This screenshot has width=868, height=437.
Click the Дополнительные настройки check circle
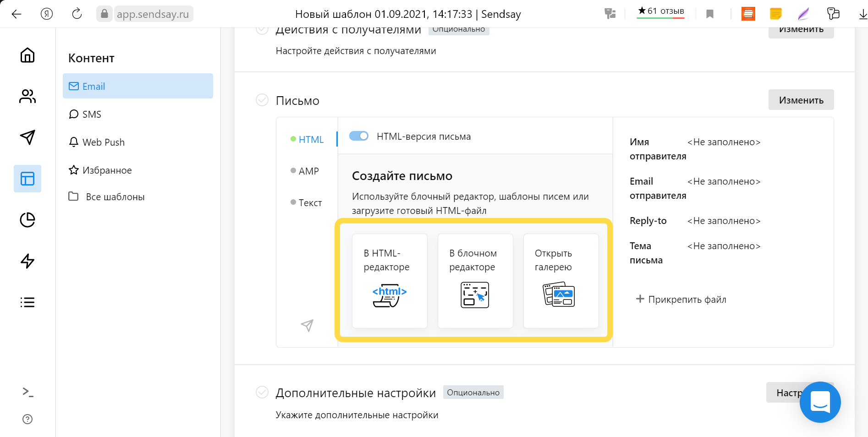pos(262,393)
